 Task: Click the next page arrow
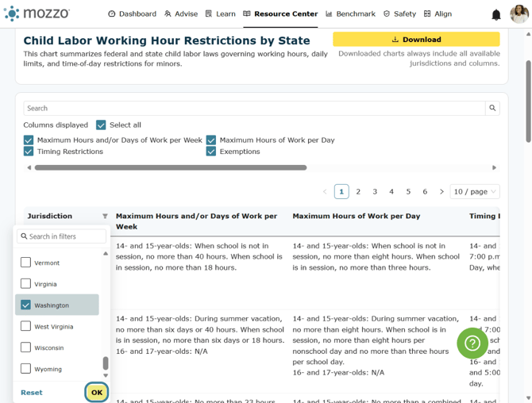pyautogui.click(x=441, y=192)
